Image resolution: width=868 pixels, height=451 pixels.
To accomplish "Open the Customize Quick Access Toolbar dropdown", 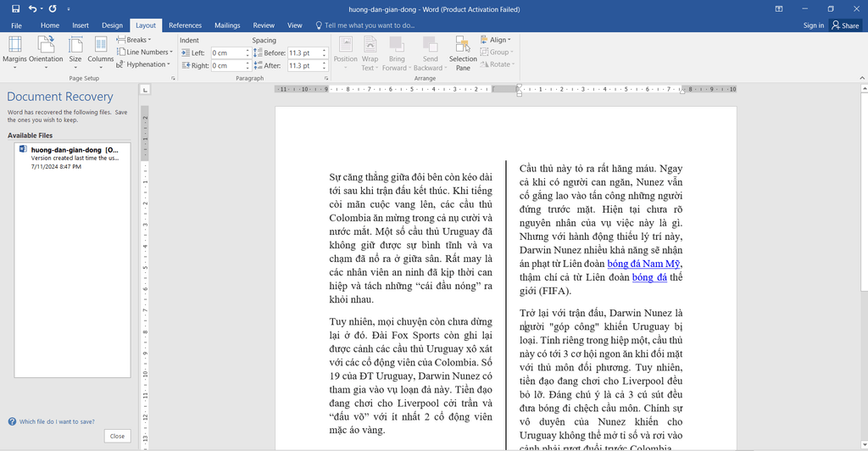I will pyautogui.click(x=69, y=8).
